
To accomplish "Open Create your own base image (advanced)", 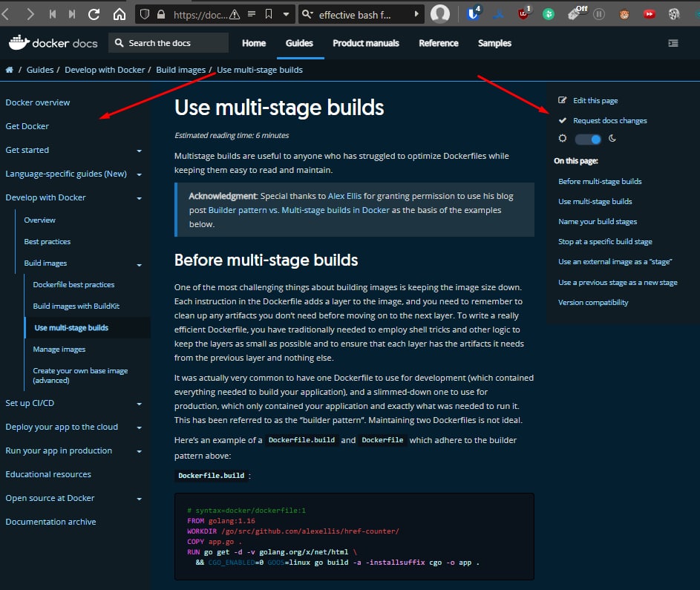I will 80,376.
